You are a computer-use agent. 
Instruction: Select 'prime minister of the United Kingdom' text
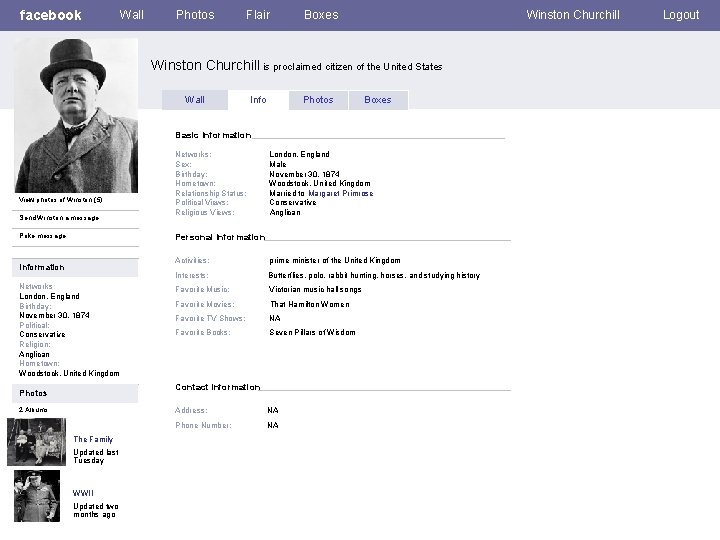pos(335,260)
